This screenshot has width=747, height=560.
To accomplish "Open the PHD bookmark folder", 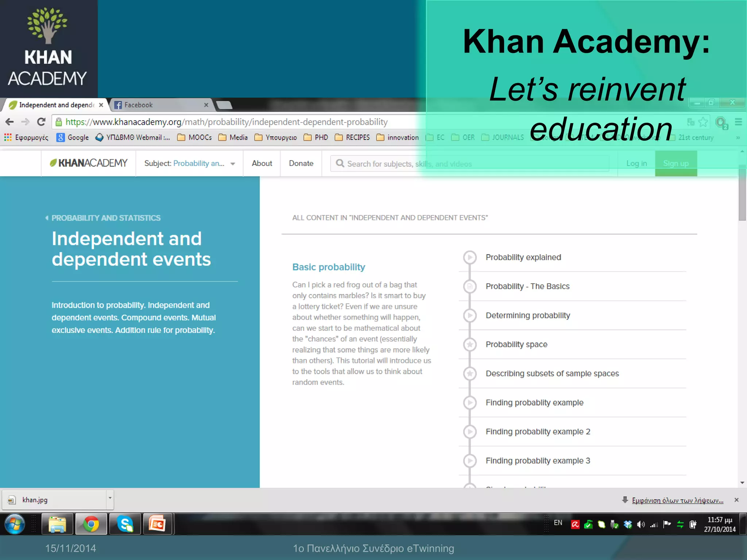I will click(316, 137).
